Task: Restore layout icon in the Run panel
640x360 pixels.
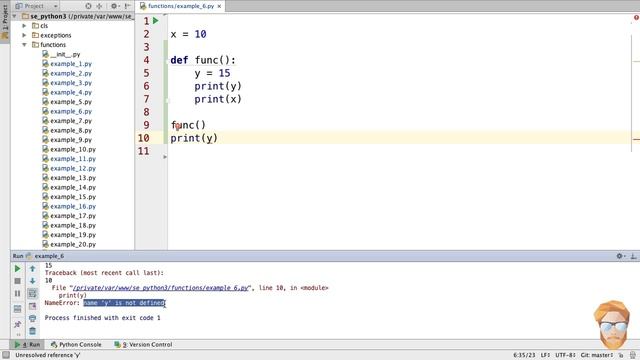Action: 17,309
